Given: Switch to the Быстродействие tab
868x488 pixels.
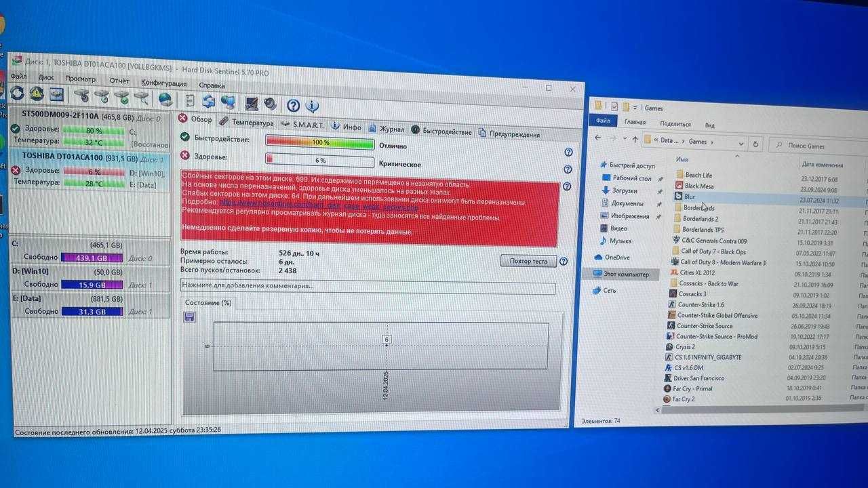Looking at the screenshot, I should (x=441, y=131).
